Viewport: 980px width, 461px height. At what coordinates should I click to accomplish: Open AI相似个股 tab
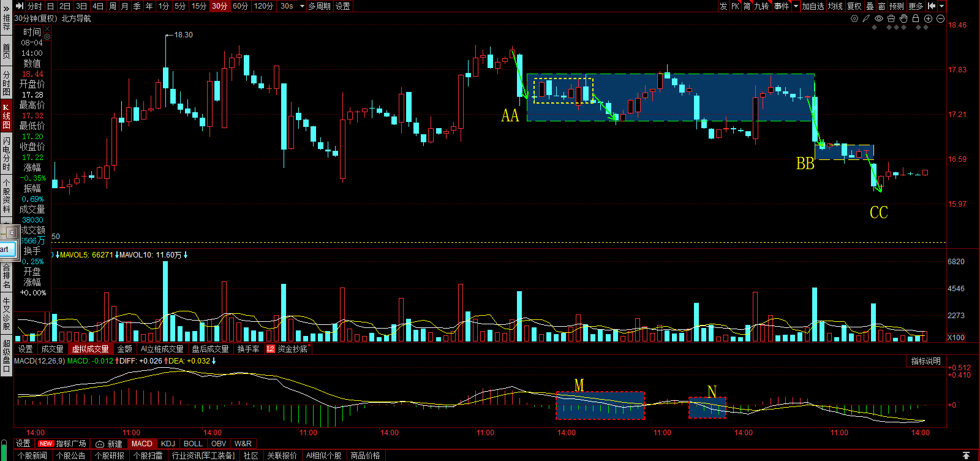pos(324,455)
